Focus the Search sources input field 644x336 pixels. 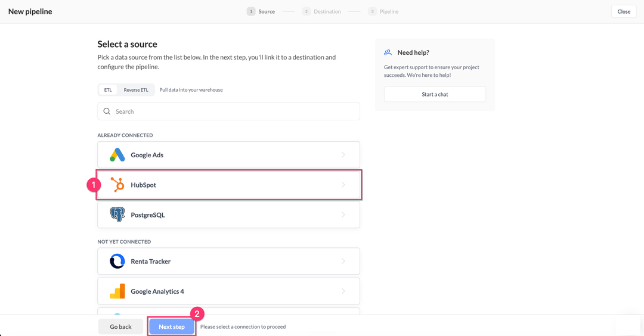tap(229, 111)
